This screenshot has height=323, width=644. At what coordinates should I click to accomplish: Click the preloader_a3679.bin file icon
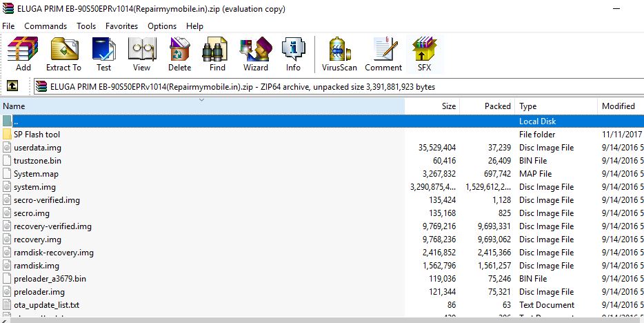coord(7,279)
